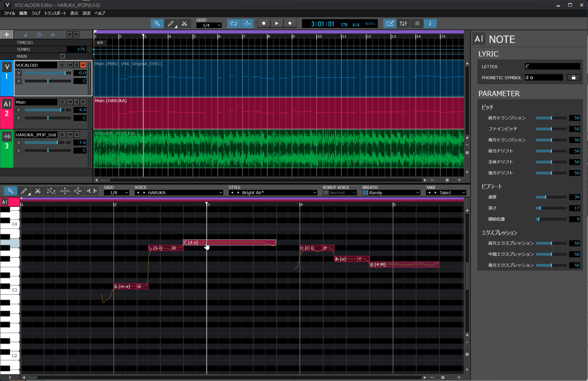This screenshot has height=381, width=588.
Task: Click the add track plus button
Action: (7, 34)
